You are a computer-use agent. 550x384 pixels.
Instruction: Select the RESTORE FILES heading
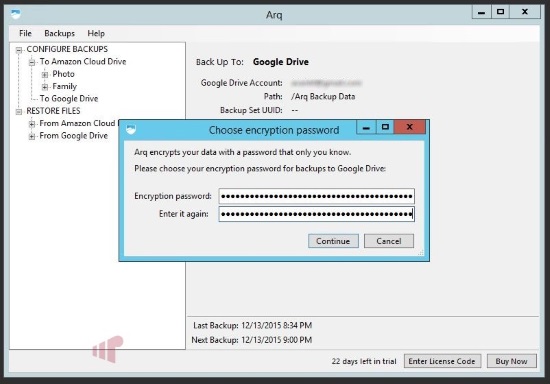click(x=53, y=111)
